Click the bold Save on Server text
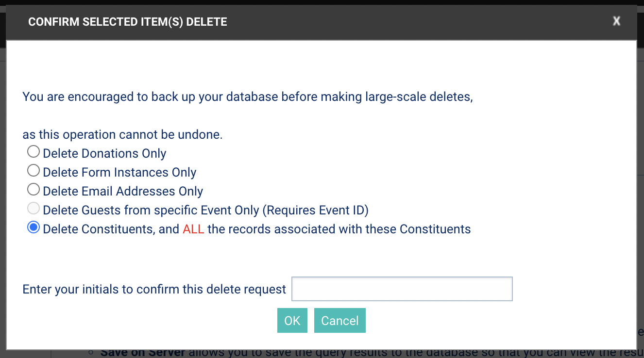 point(143,353)
